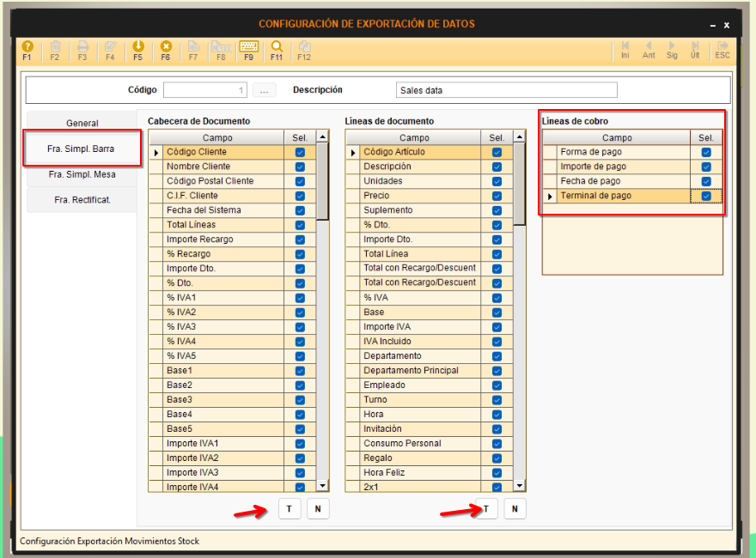The height and width of the screenshot is (558, 756).
Task: Click the F3 printer icon
Action: 82,46
